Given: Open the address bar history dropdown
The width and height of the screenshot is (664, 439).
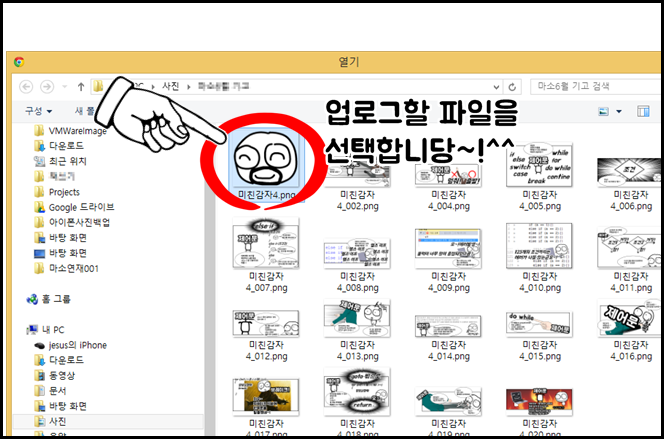Looking at the screenshot, I should click(x=496, y=87).
